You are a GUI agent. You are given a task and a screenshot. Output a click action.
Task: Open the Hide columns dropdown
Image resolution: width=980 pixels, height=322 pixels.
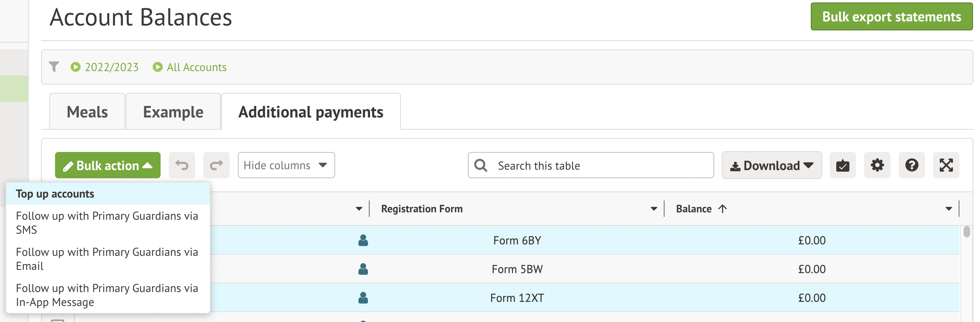pyautogui.click(x=286, y=165)
